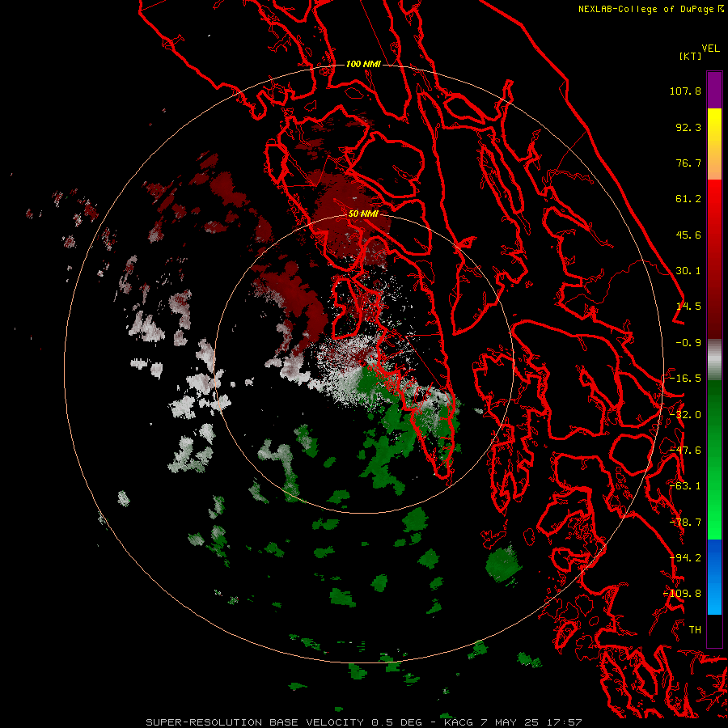Image resolution: width=728 pixels, height=728 pixels.
Task: Click the 17:57 timestamp
Action: [x=564, y=722]
